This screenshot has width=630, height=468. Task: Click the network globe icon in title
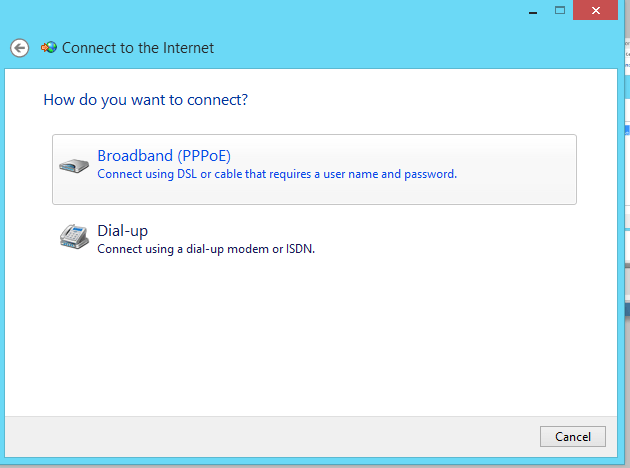point(48,47)
